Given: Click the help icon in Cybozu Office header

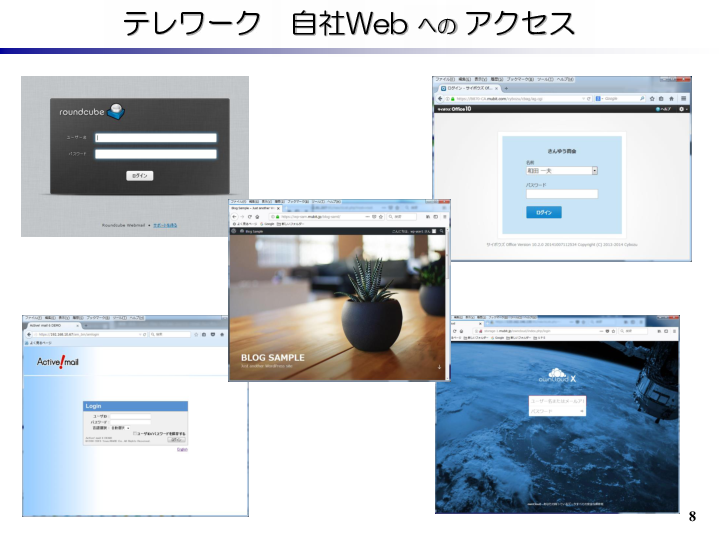Looking at the screenshot, I should 660,109.
